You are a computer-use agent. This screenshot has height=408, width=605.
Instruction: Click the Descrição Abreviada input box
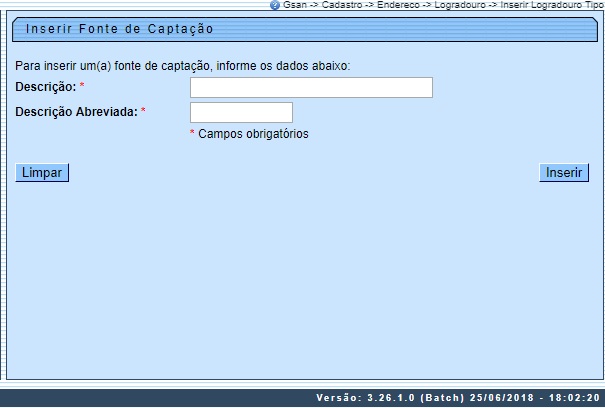tap(242, 112)
